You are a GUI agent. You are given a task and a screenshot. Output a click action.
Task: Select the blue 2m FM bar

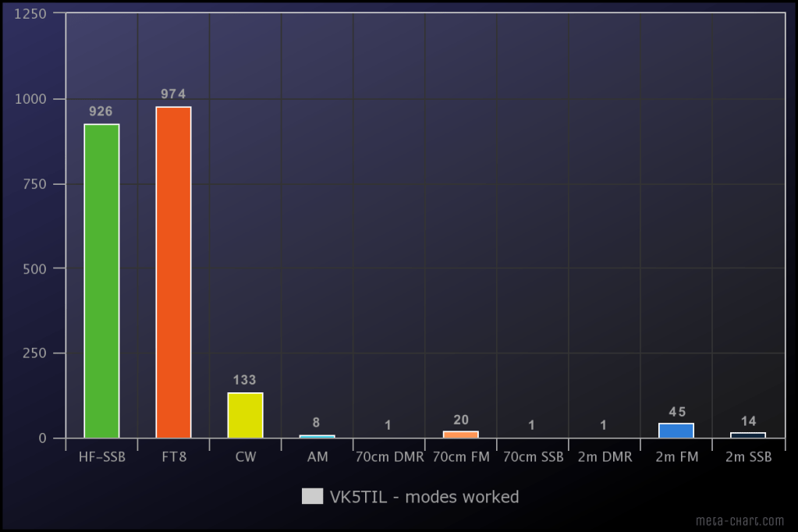676,431
